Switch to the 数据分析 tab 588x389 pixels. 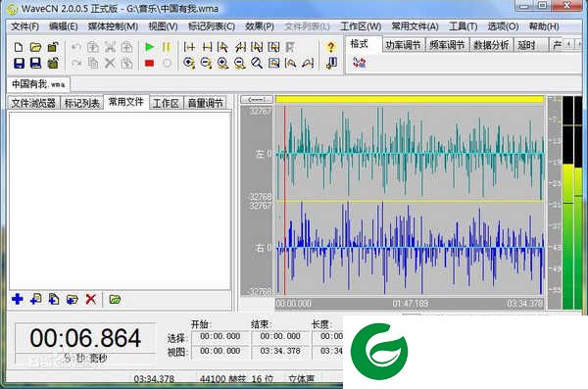pos(491,45)
